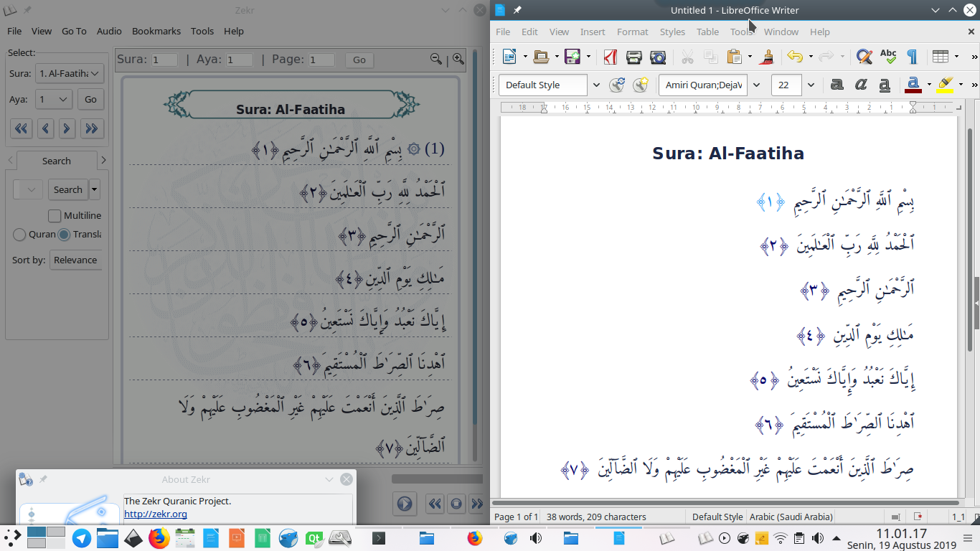Select the Translation radio button in Zekr
This screenshot has width=980, height=551.
coord(64,234)
